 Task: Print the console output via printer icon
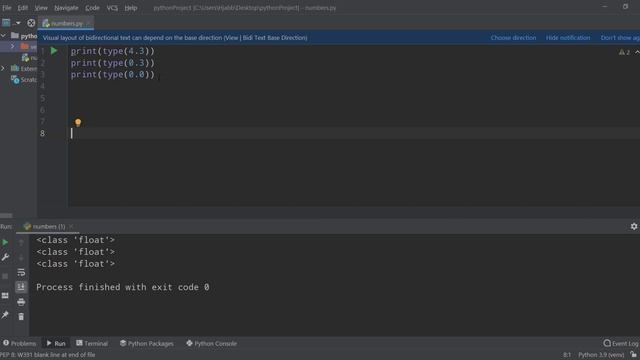[x=21, y=302]
